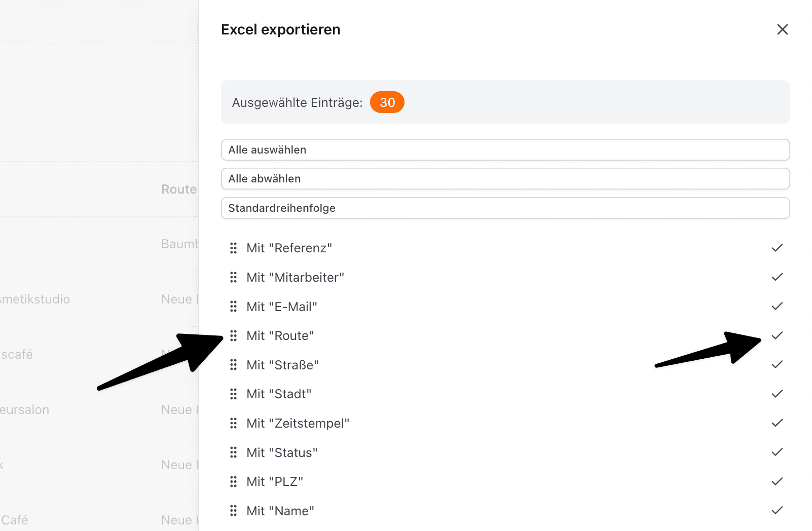Disable the Mit "Referenz" export field
Viewport: 812px width, 531px height.
tap(777, 248)
